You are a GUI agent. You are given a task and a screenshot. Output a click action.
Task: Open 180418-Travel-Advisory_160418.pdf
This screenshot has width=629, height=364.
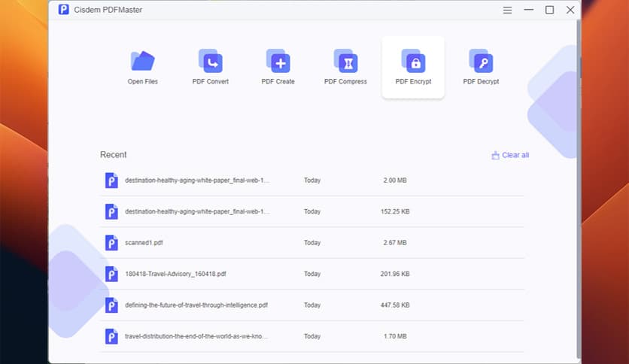(x=176, y=274)
